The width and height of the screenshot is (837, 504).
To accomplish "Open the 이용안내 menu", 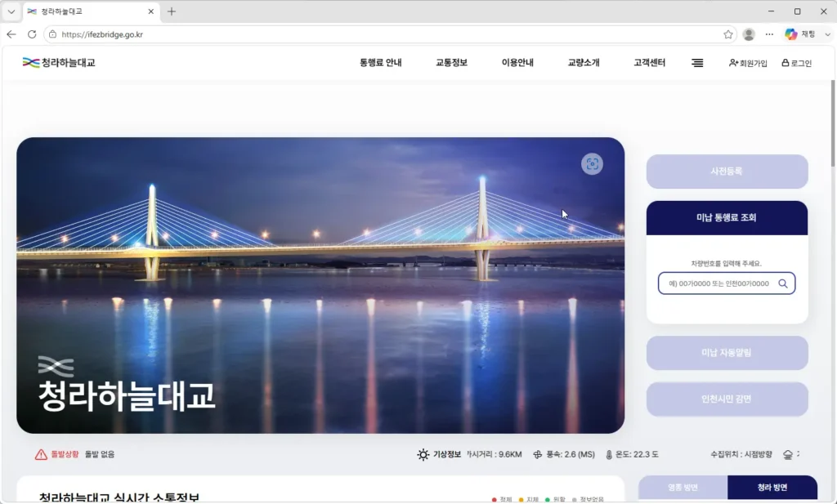I will click(517, 62).
